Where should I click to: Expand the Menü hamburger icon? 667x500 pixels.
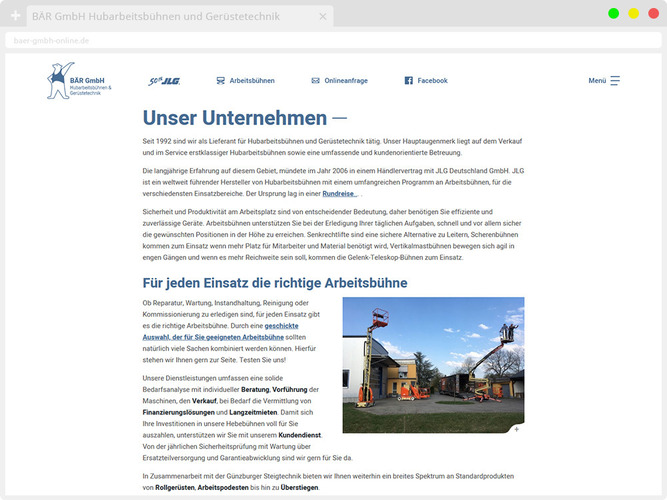coord(615,80)
